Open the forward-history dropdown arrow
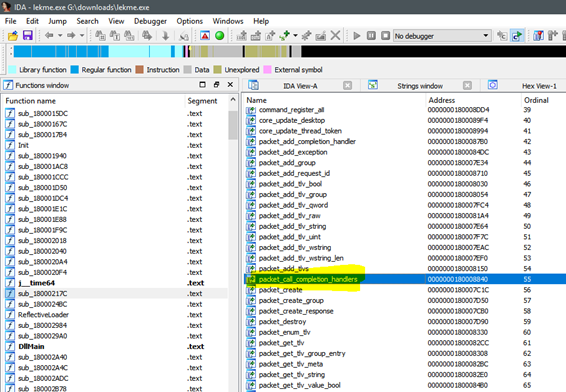Image resolution: width=566 pixels, height=392 pixels. (x=82, y=35)
